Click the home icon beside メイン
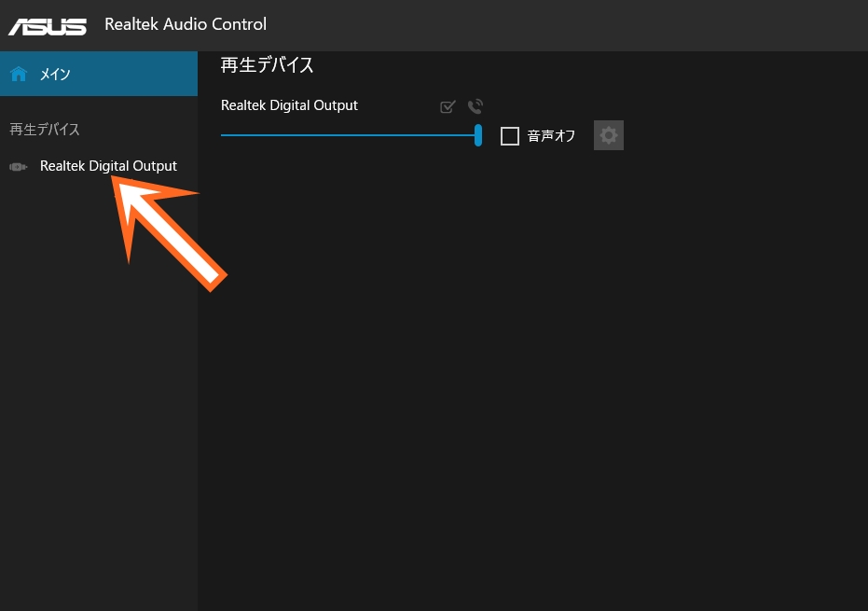This screenshot has height=611, width=868. click(x=19, y=75)
